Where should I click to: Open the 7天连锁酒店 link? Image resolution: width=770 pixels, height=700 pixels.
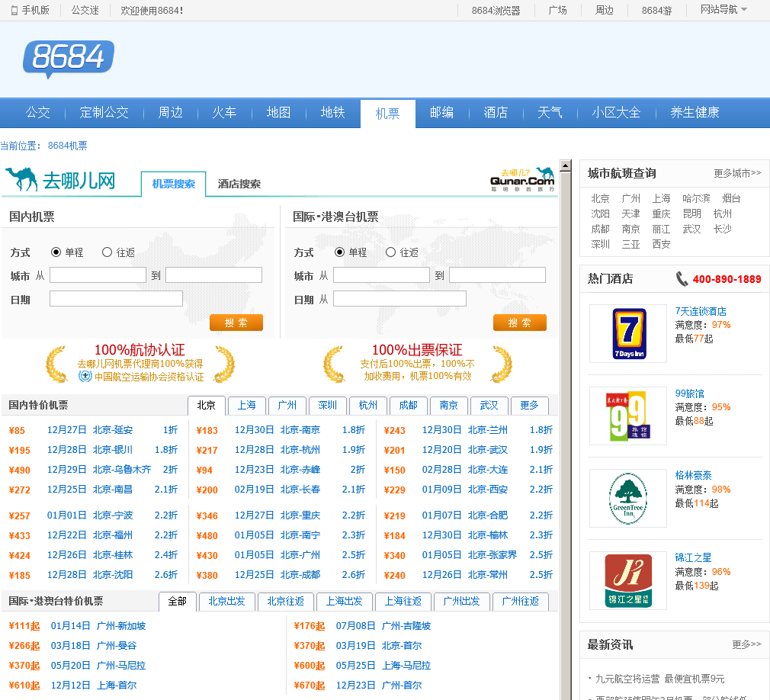point(701,311)
